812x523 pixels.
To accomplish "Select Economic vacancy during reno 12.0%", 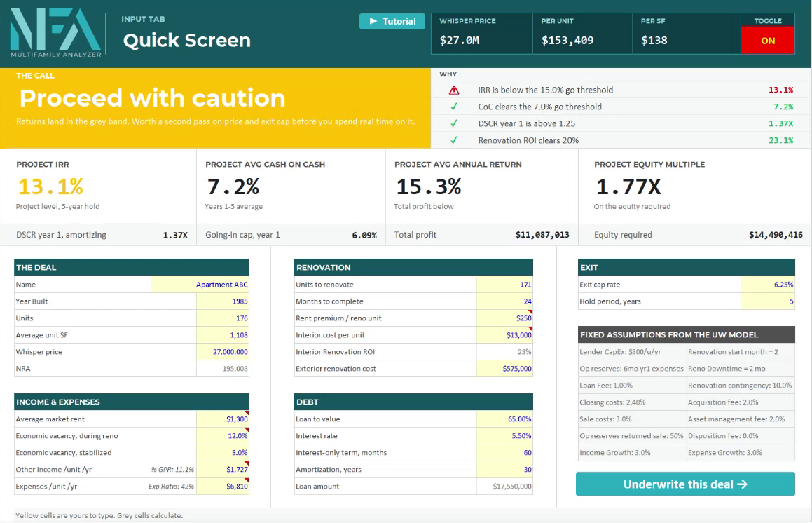I will point(223,436).
